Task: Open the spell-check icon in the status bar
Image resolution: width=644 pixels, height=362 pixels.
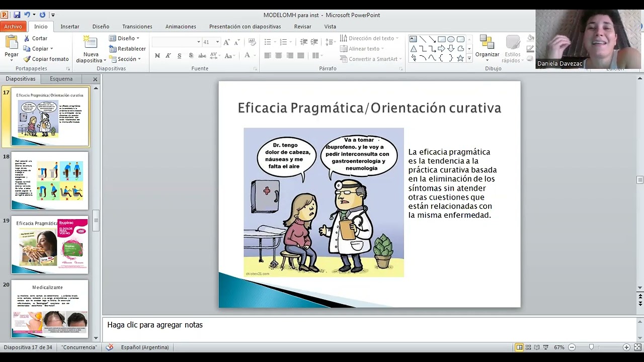Action: pyautogui.click(x=110, y=347)
